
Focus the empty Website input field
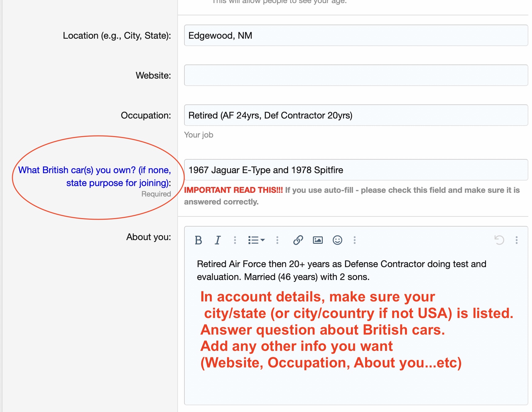coord(356,76)
